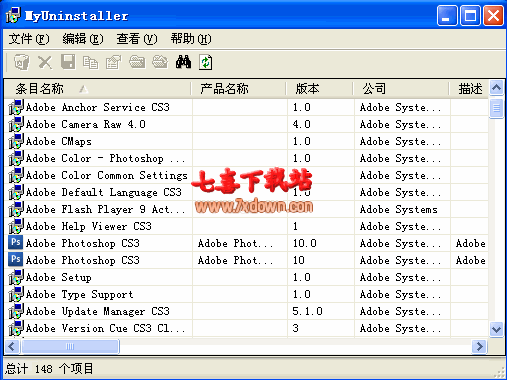Screen dimensions: 507x380
Task: Select the Adobe CMaps entry
Action: point(59,141)
